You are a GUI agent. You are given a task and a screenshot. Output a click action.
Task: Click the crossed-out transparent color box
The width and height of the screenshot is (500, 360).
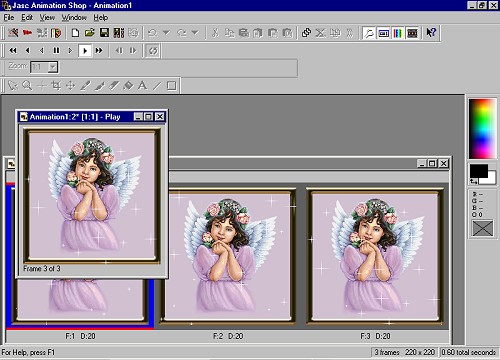(x=482, y=228)
